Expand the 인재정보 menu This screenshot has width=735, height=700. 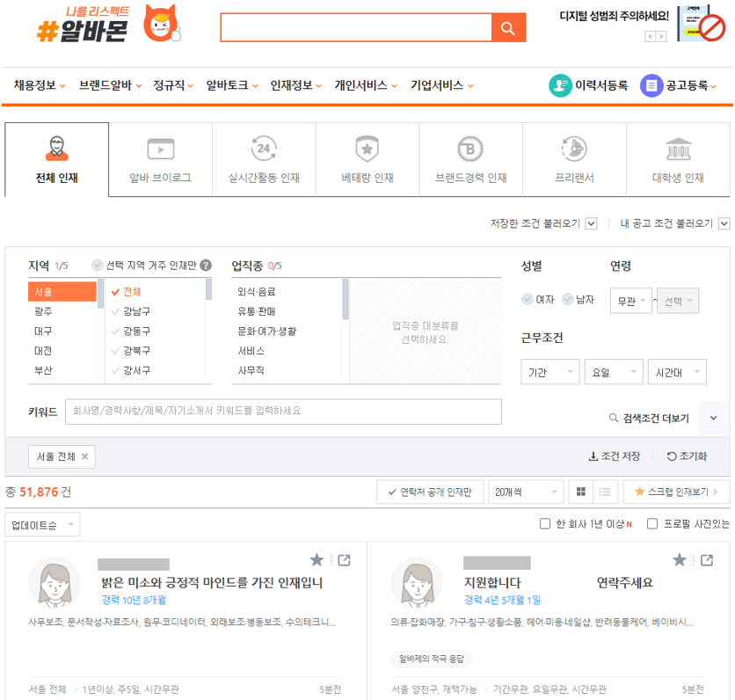coord(295,85)
